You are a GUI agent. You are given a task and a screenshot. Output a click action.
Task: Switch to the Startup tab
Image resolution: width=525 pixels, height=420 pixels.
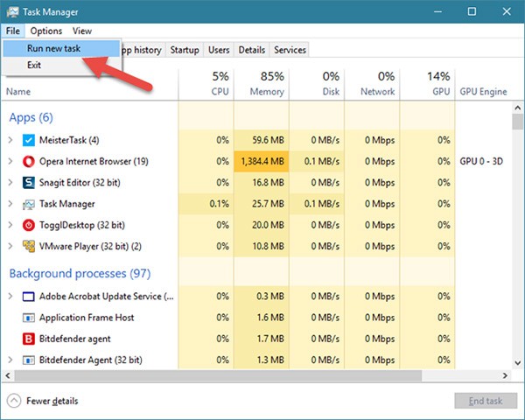(185, 50)
